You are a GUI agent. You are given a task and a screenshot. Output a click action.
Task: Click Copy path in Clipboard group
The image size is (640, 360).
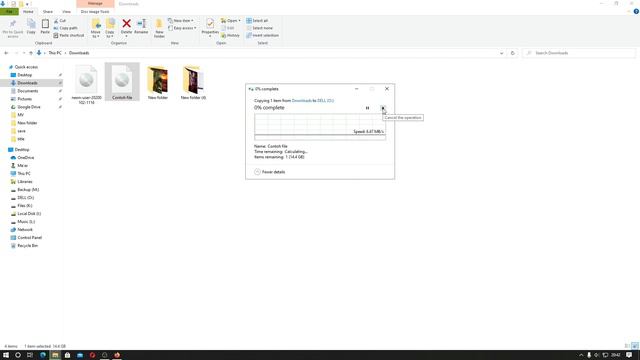(x=65, y=28)
